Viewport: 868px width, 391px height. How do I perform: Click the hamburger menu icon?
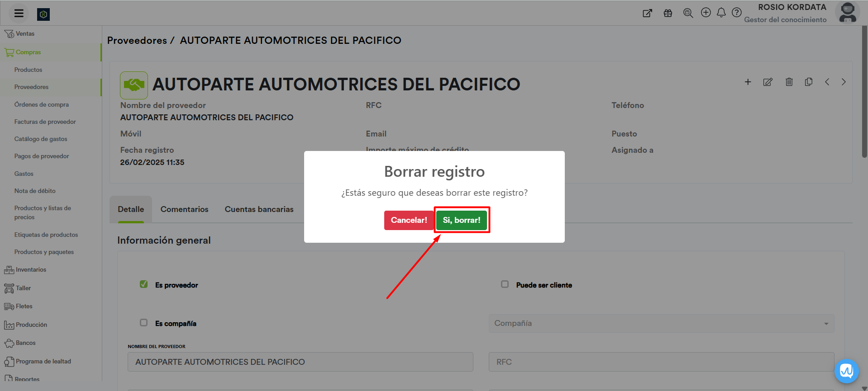coord(19,13)
